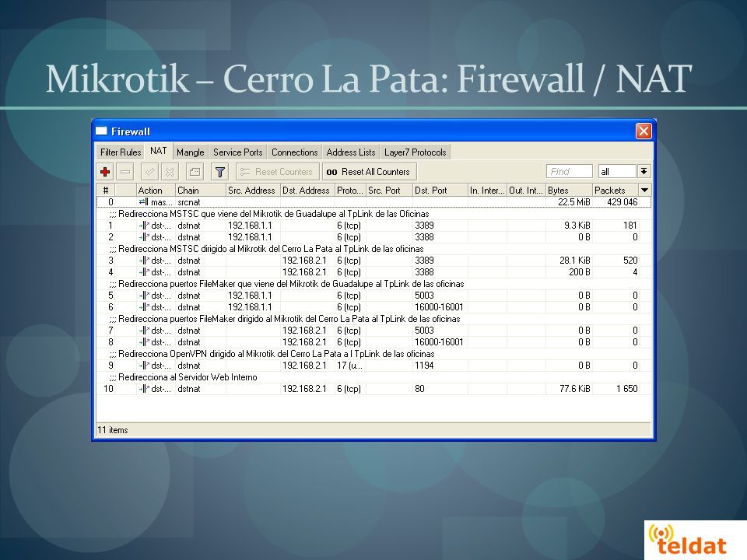
Task: Click in the Find search field
Action: (570, 171)
